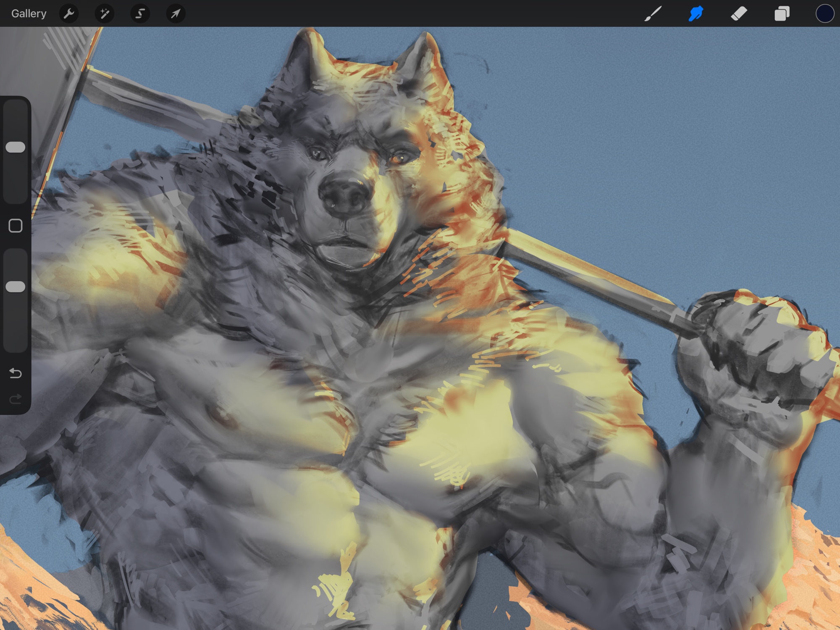Tap the square Modify button in sidebar
The image size is (840, 630).
(x=16, y=226)
